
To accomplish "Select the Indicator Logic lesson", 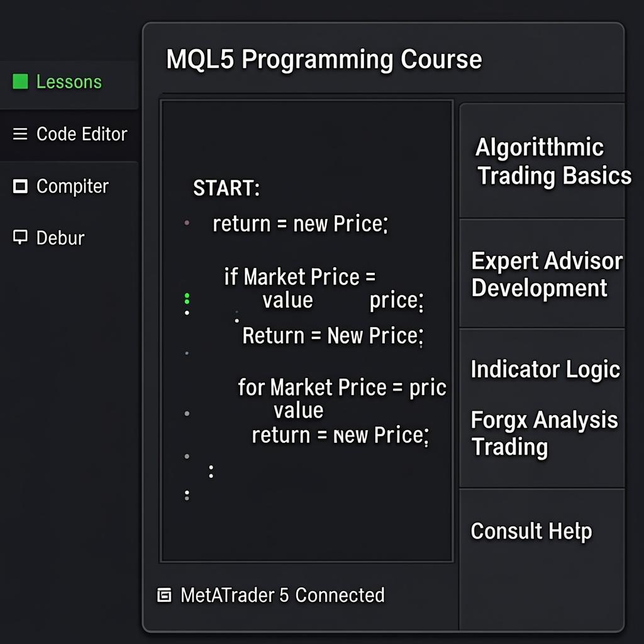I will [545, 369].
